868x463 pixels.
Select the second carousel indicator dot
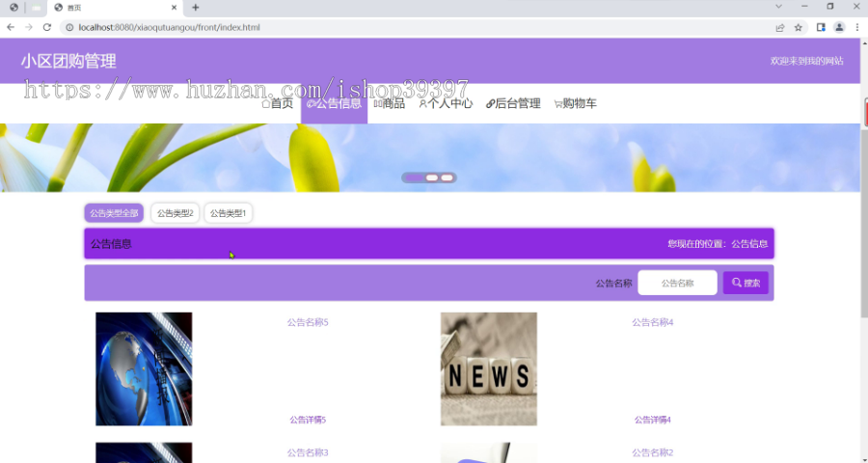(432, 177)
